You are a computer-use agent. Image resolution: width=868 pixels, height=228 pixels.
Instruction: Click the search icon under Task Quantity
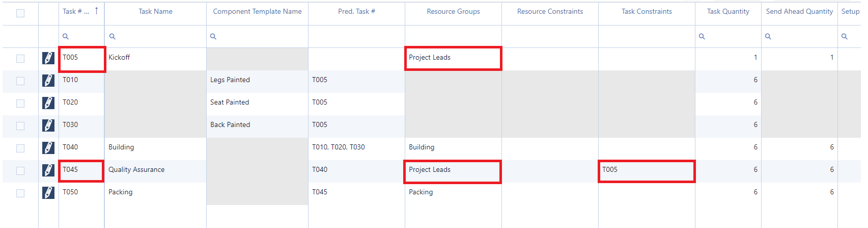coord(702,37)
